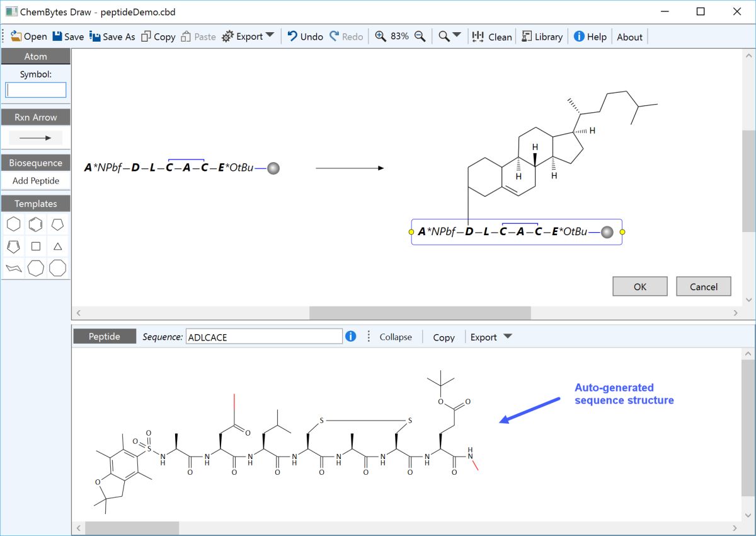Choose the cyclohexane ring template
Viewport: 756px width, 536px height.
14,224
